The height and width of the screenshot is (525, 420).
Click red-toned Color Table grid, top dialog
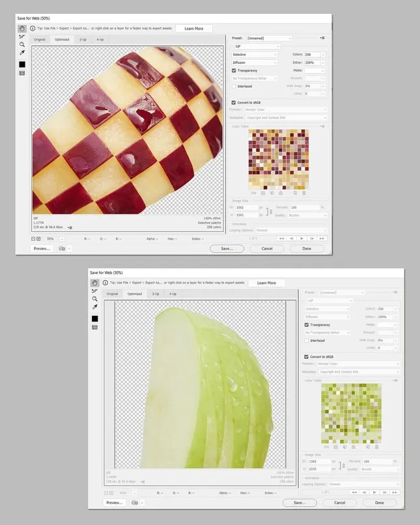click(279, 160)
